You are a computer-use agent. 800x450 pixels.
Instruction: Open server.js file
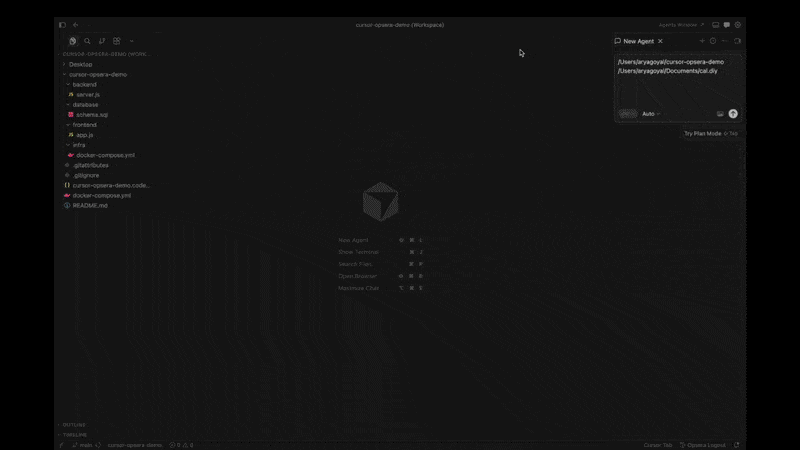[88, 94]
